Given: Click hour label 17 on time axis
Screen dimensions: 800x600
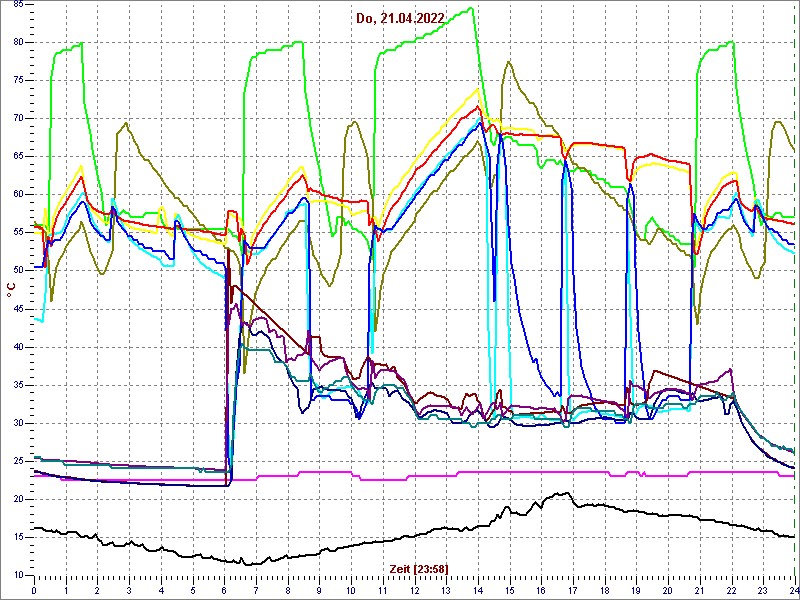Looking at the screenshot, I should (573, 590).
